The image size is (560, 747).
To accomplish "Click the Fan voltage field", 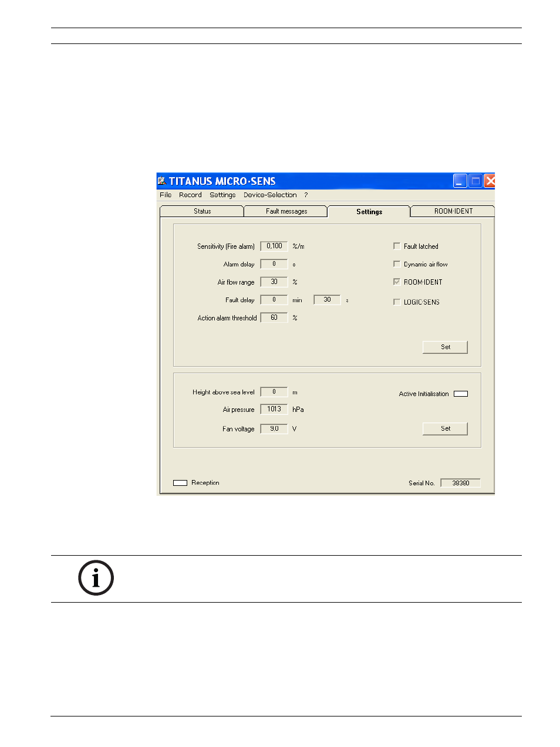I will click(x=274, y=429).
